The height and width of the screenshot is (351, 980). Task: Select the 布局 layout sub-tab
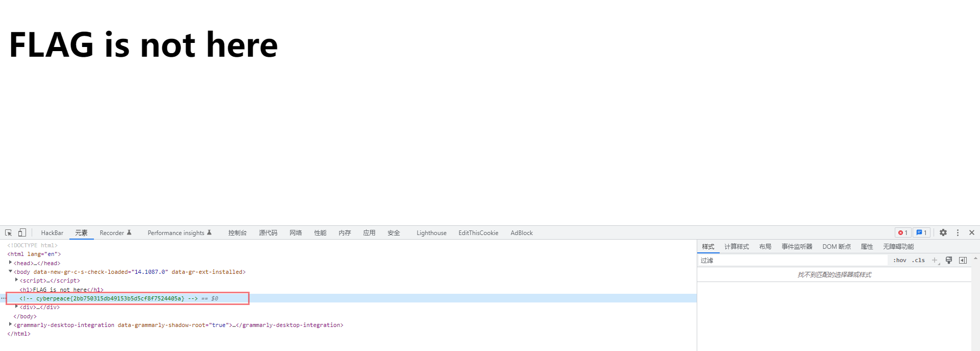[765, 247]
